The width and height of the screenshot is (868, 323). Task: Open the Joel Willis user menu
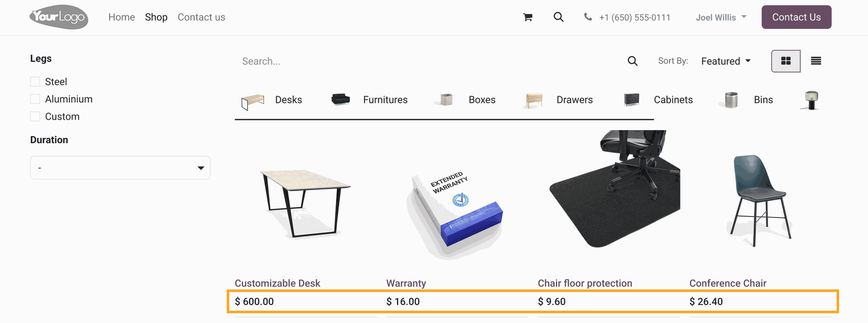721,17
